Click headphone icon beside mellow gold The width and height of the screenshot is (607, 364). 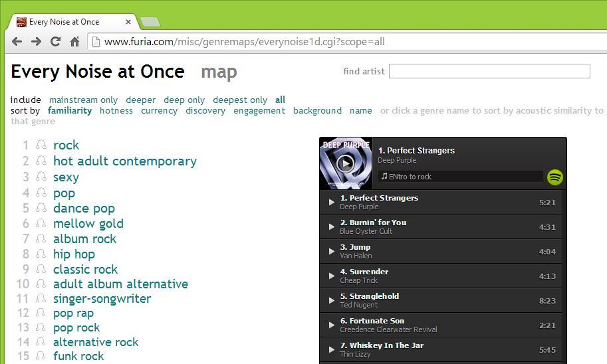pyautogui.click(x=41, y=223)
